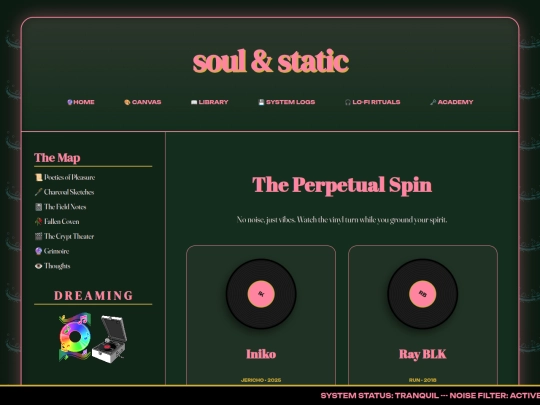Click the microphone icon beside Academy
This screenshot has height=405, width=540.
[x=433, y=102]
